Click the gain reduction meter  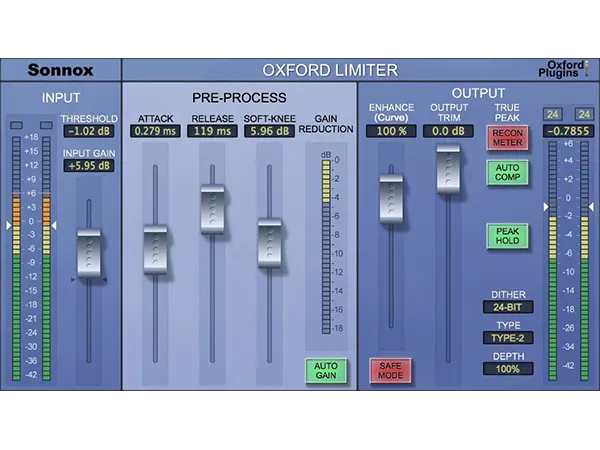(x=326, y=247)
